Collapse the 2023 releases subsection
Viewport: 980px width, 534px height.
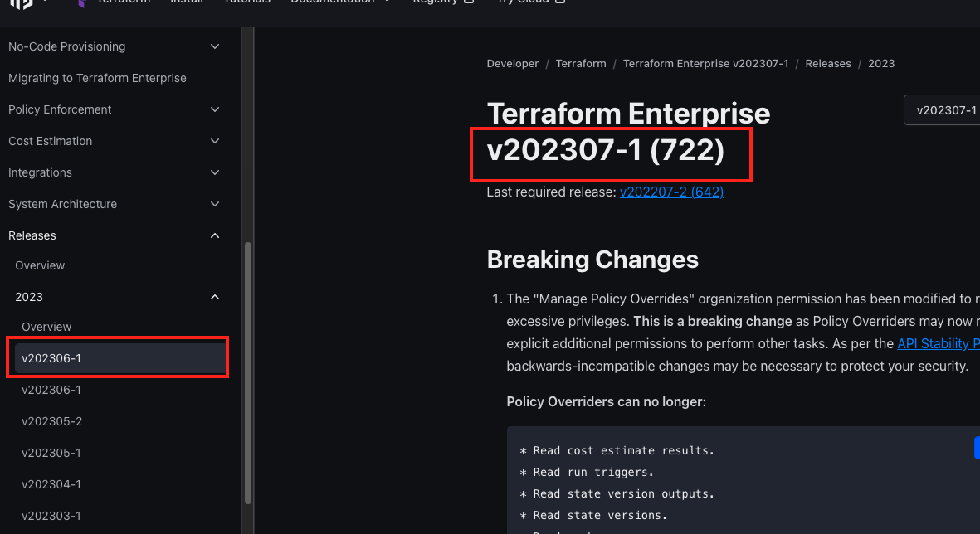[214, 297]
